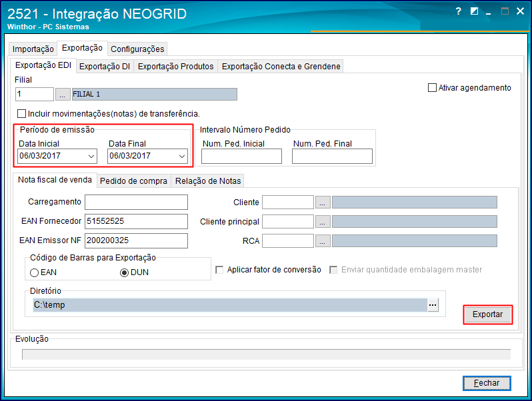Switch to Importação tab
The image size is (532, 401).
click(33, 49)
